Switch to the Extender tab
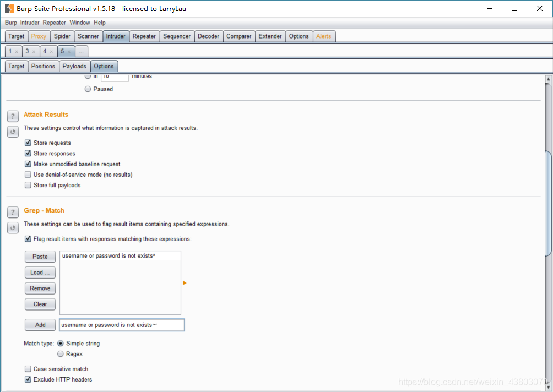Screen dimensions: 553x392 click(270, 36)
